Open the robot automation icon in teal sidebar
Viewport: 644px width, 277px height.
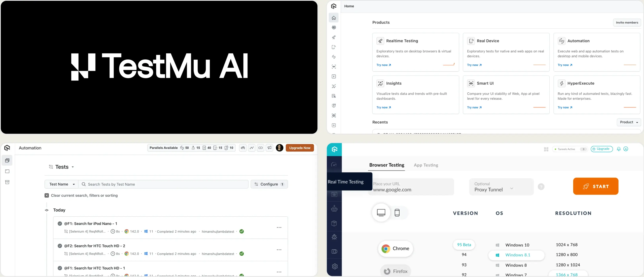click(x=334, y=208)
